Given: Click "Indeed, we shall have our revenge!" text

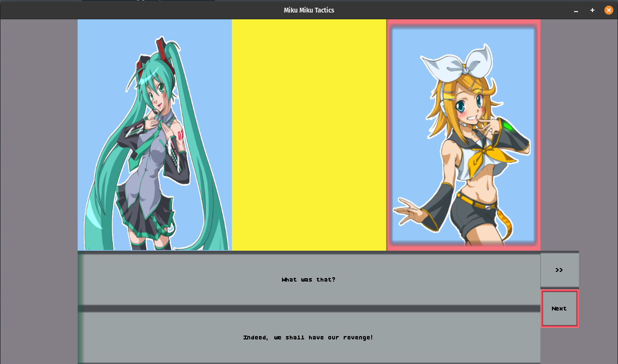Looking at the screenshot, I should tap(308, 337).
